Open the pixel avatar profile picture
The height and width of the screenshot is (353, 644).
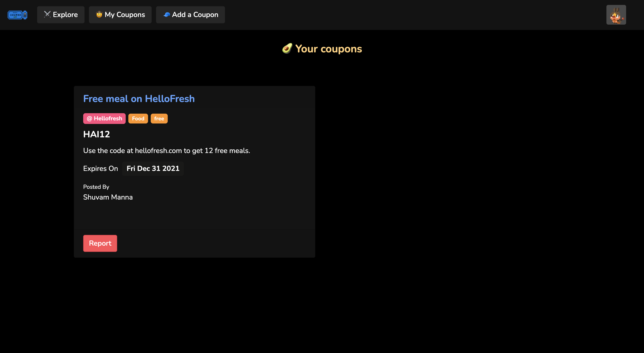click(616, 15)
